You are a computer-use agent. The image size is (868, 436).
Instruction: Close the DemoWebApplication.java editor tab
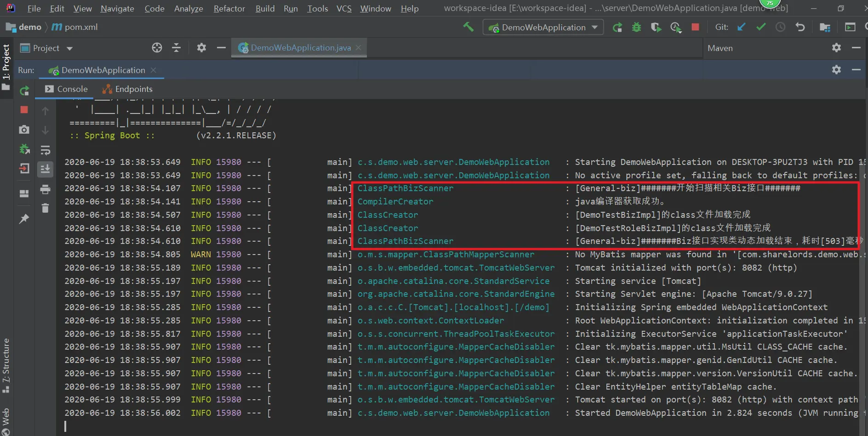[x=358, y=47]
